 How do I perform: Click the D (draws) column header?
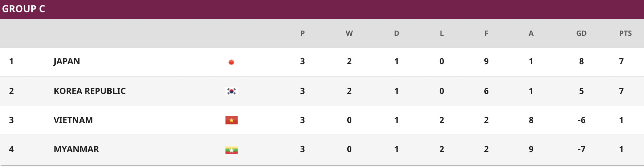pyautogui.click(x=397, y=33)
